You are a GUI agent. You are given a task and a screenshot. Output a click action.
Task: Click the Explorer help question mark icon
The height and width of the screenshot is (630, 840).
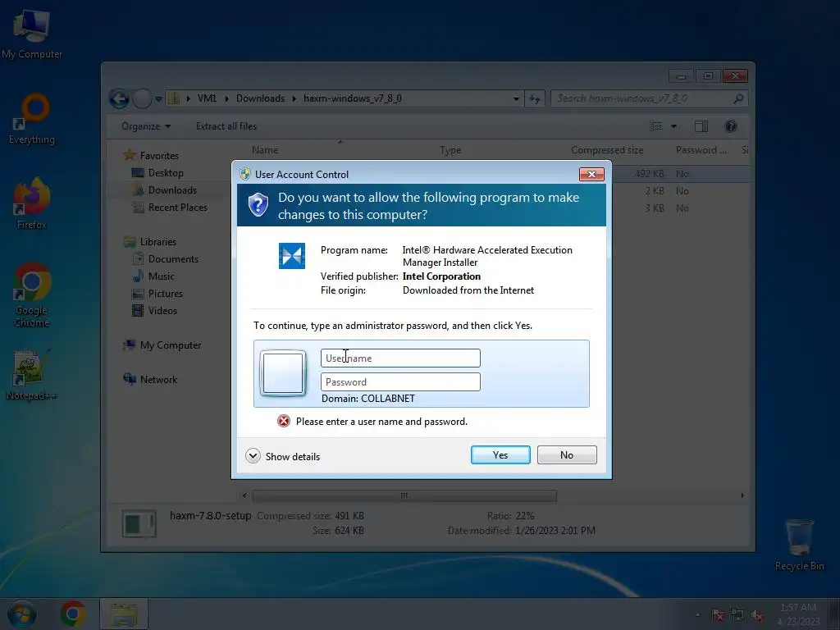731,126
